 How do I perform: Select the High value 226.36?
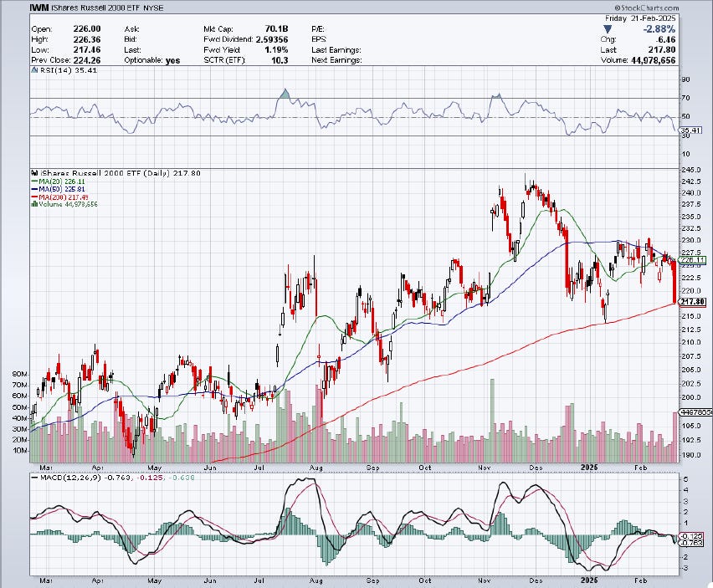[x=87, y=39]
